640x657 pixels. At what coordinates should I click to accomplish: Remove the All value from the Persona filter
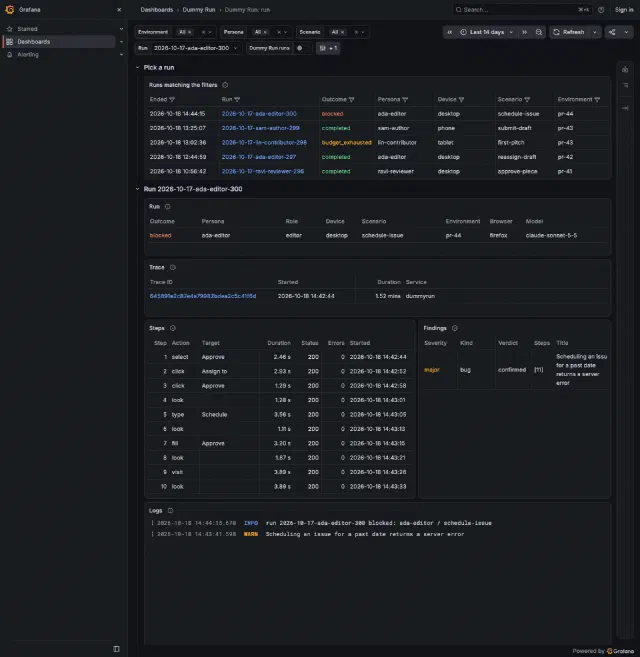pos(265,32)
